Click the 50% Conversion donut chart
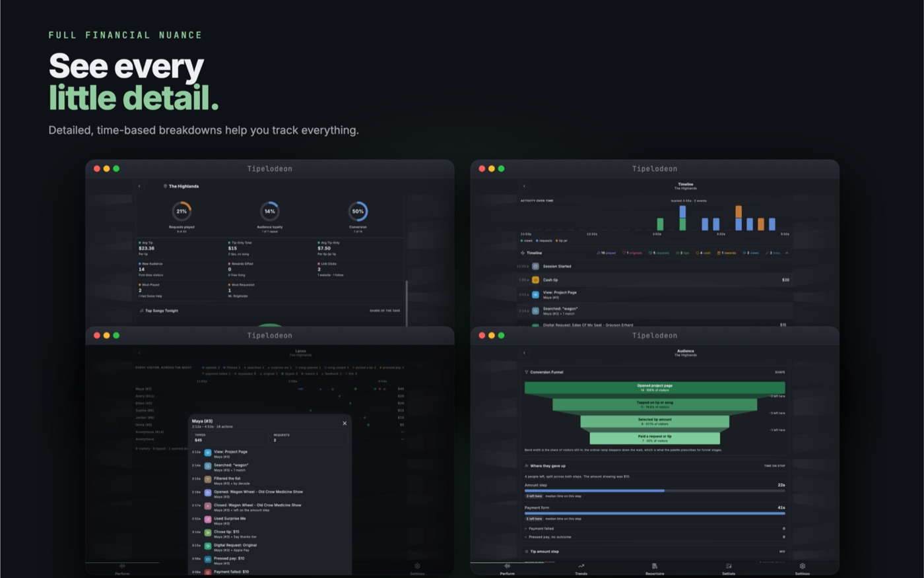Screen dimensions: 924x578 click(x=358, y=211)
